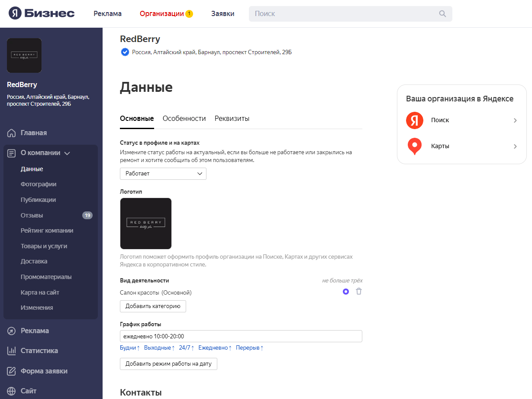Screen dimensions: 532x399
Task: Click the Yandex Maps pin icon
Action: coord(414,146)
